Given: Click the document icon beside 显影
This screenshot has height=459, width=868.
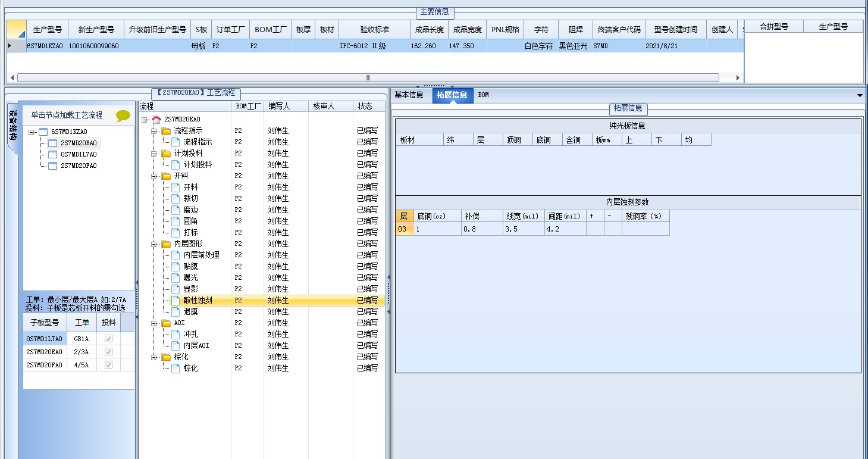Looking at the screenshot, I should (176, 289).
